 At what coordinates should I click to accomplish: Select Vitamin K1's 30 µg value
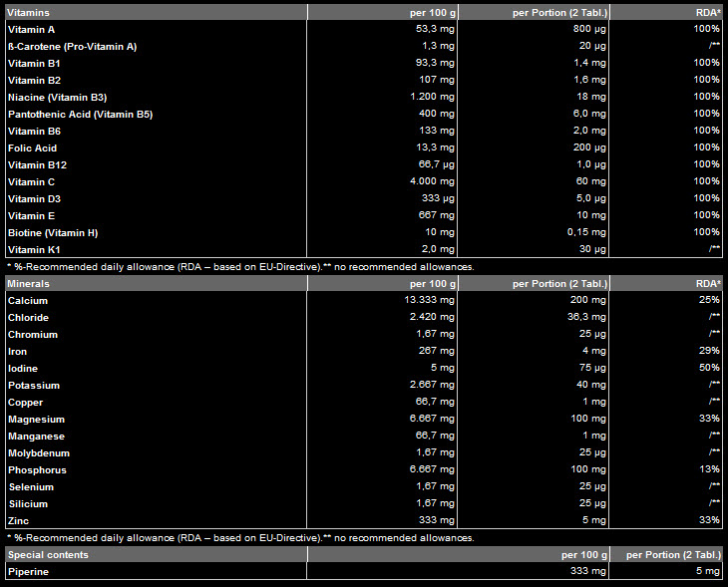[x=592, y=249]
